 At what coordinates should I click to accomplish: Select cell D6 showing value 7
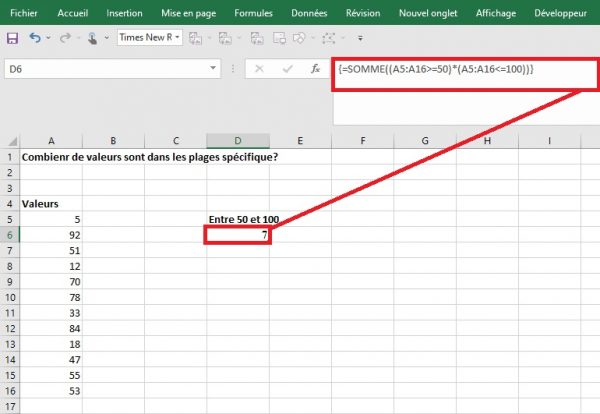(238, 235)
